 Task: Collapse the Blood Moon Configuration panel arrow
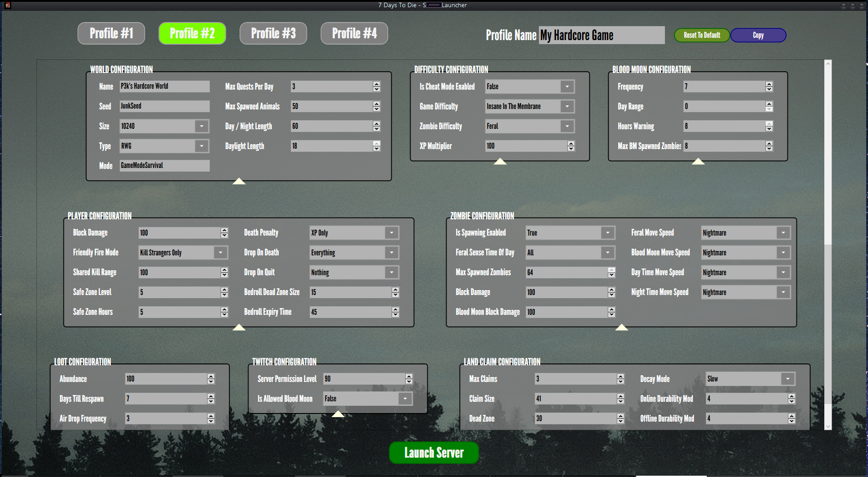click(x=698, y=161)
